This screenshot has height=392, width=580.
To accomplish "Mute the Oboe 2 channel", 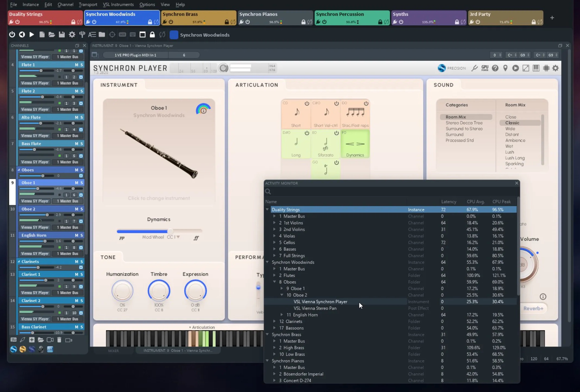I will [x=77, y=209].
